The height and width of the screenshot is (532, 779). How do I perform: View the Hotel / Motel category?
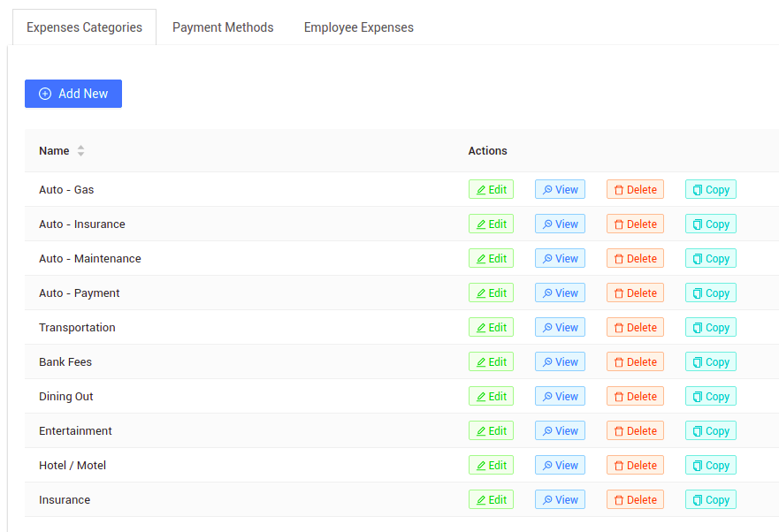(x=560, y=466)
